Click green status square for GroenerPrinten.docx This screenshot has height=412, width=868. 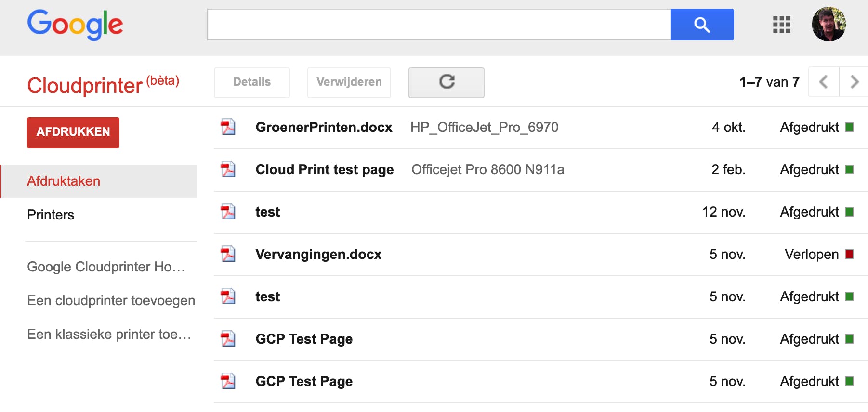point(849,127)
